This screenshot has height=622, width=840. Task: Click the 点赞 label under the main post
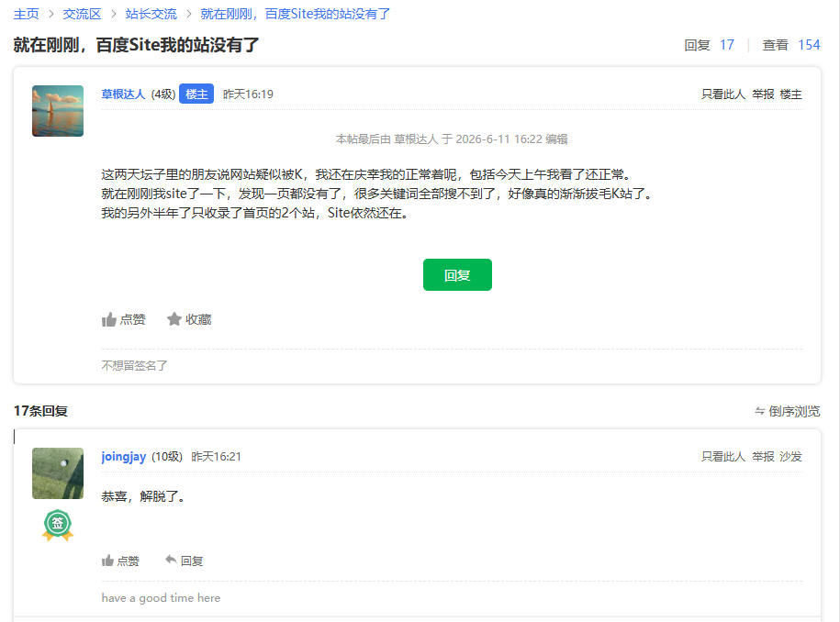coord(132,319)
